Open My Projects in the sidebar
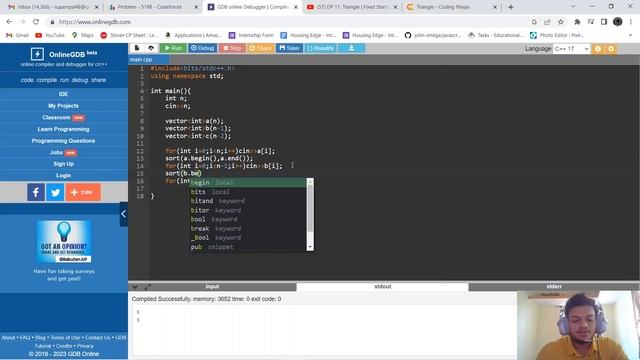Screen dimensions: 640x360 [x=63, y=106]
